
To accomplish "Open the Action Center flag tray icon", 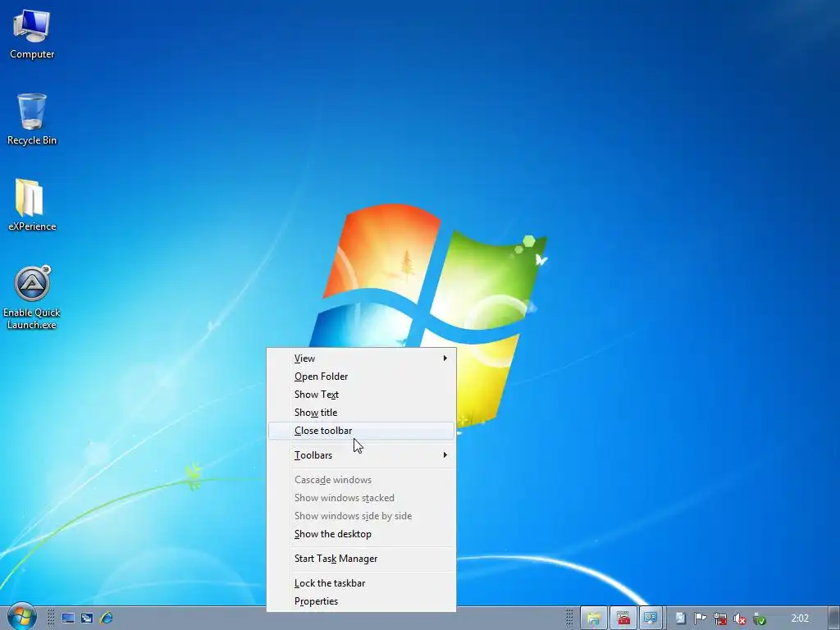I will pyautogui.click(x=701, y=619).
